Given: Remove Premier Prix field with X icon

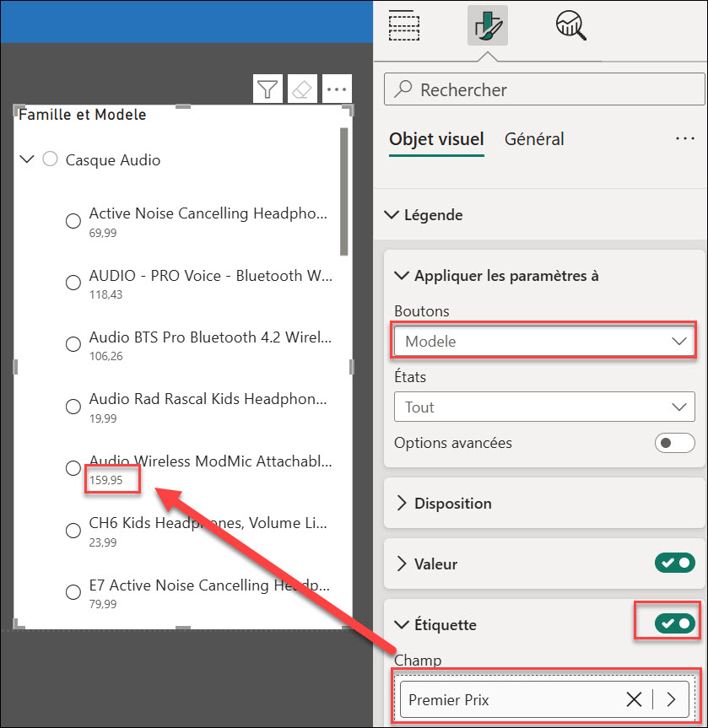Looking at the screenshot, I should (x=634, y=699).
